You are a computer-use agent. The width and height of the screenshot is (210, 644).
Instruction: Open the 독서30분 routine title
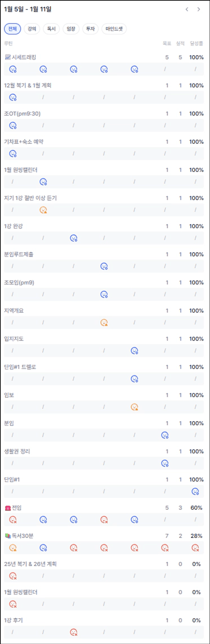tap(23, 536)
